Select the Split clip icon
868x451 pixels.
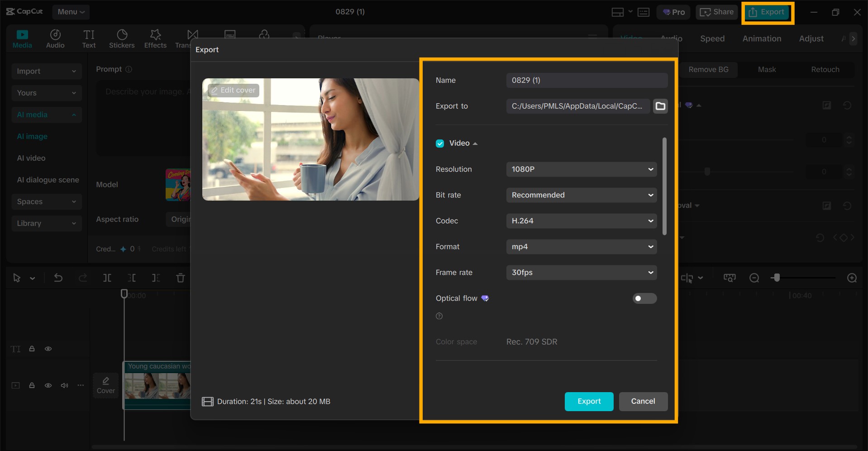[107, 278]
